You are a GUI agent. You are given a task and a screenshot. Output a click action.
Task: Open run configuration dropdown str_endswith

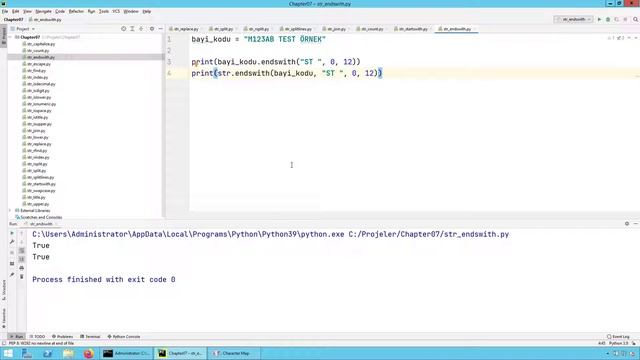point(573,19)
